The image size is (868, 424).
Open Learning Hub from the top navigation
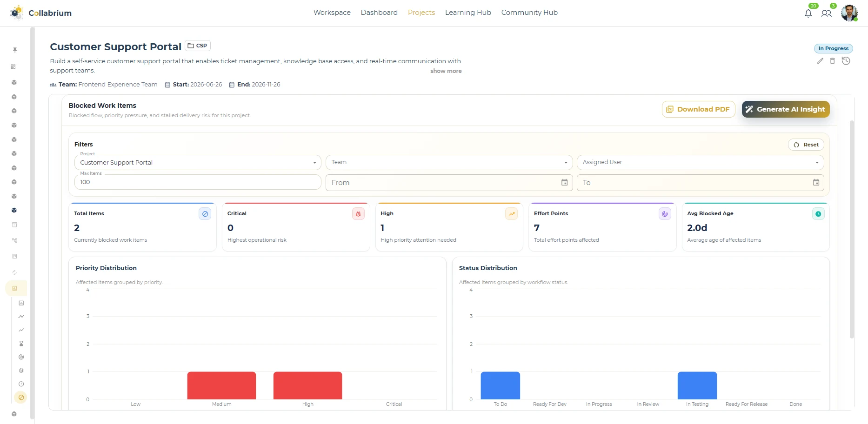click(x=468, y=13)
